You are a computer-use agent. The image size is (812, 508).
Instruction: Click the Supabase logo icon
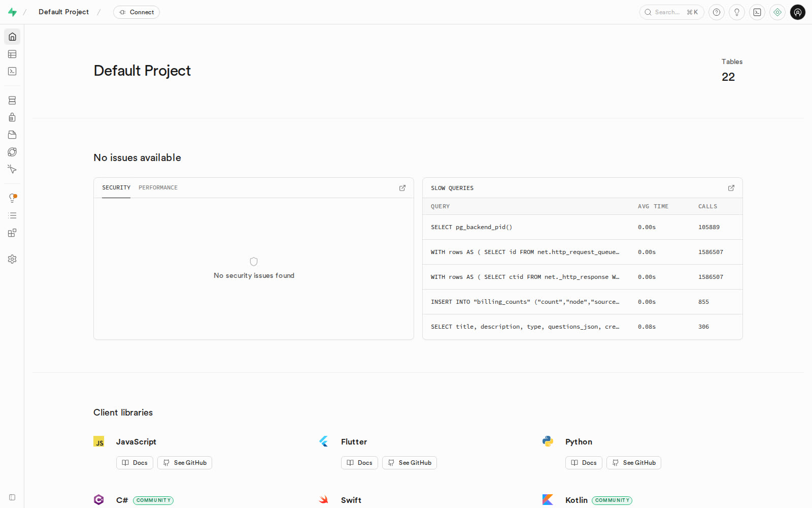[x=12, y=12]
